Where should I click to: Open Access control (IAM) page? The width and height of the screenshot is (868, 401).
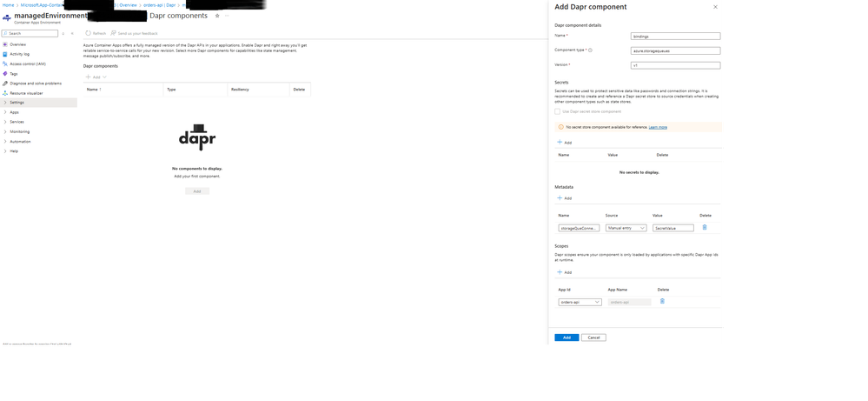28,63
